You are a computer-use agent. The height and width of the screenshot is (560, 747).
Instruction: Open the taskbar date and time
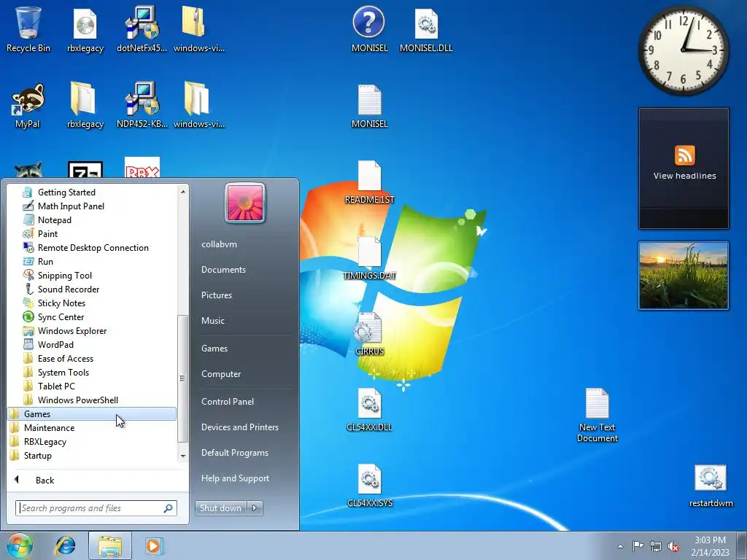pyautogui.click(x=711, y=546)
